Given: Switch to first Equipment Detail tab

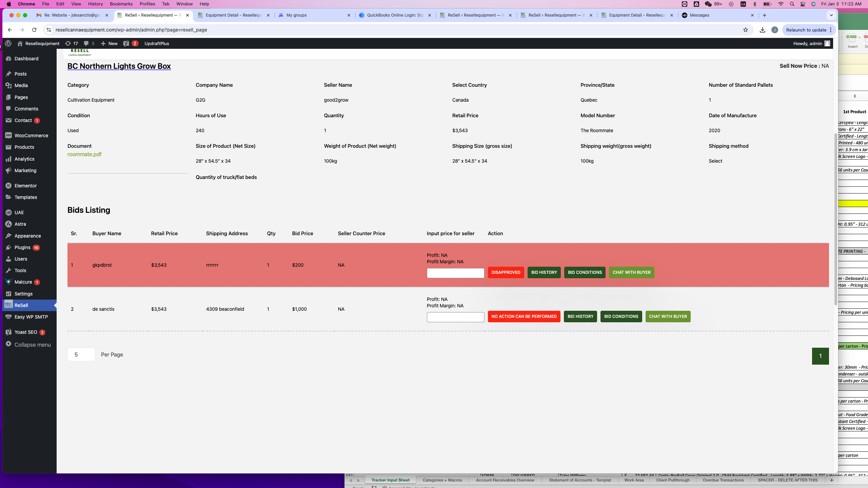Looking at the screenshot, I should (234, 15).
